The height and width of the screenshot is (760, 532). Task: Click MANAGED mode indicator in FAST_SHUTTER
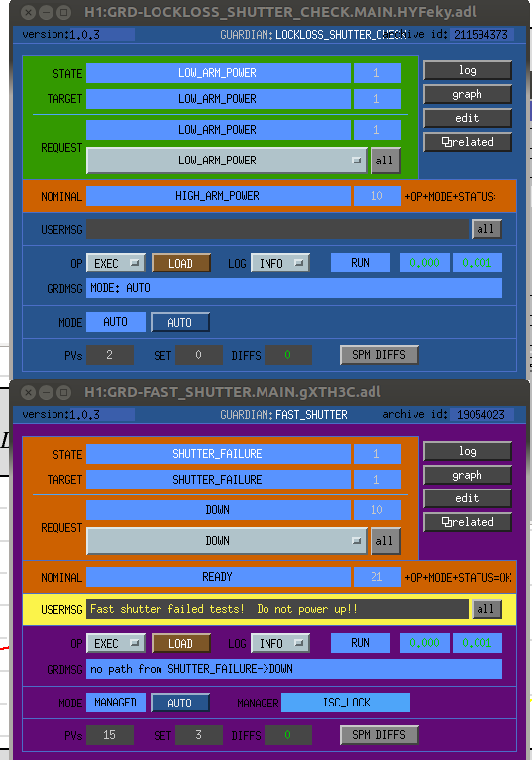[x=116, y=703]
